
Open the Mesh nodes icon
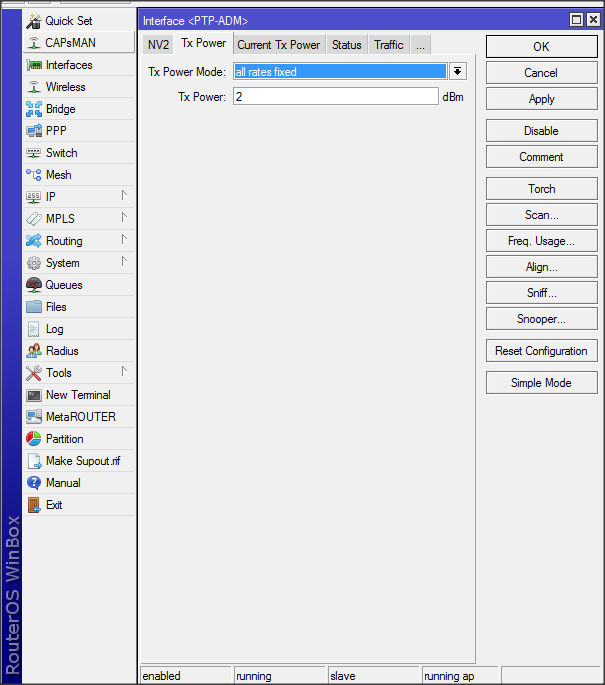point(34,175)
